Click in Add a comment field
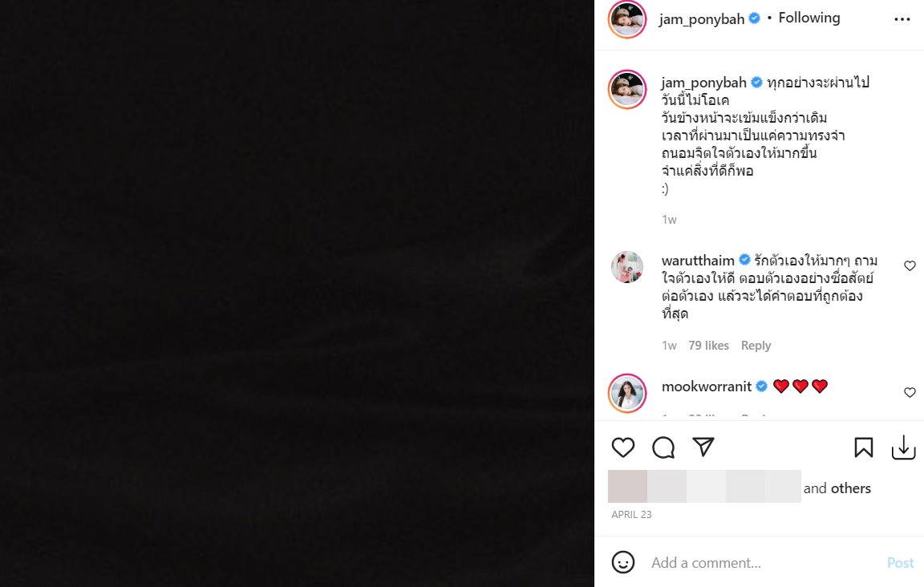924x587 pixels. coord(762,563)
